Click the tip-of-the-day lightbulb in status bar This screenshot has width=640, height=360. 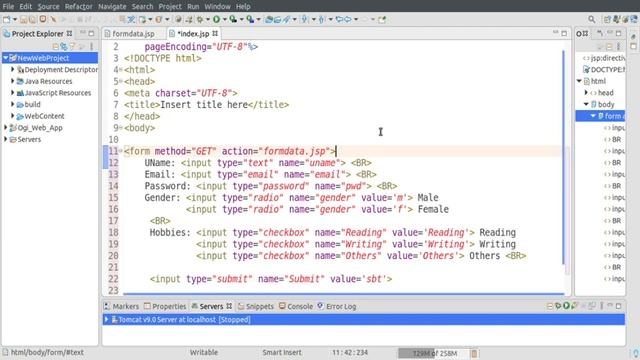pos(636,353)
